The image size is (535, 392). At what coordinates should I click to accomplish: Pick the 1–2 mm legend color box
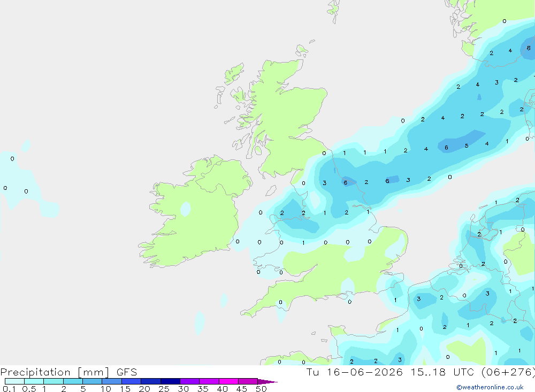53,381
